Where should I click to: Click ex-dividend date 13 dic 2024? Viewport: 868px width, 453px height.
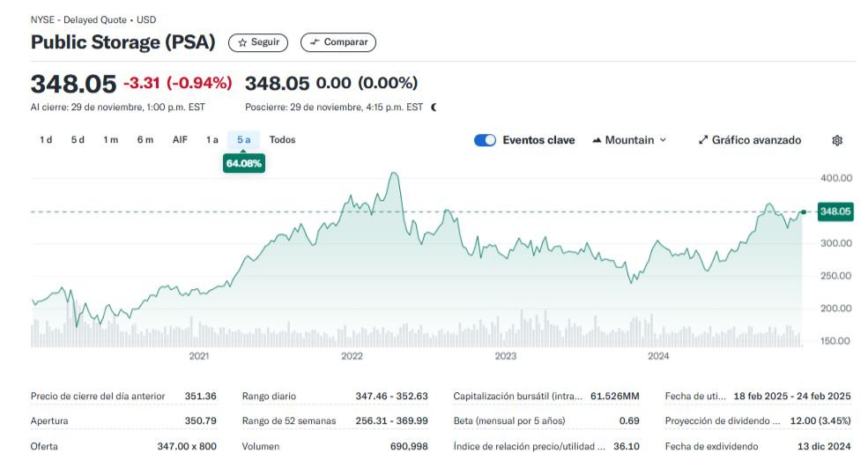(824, 446)
